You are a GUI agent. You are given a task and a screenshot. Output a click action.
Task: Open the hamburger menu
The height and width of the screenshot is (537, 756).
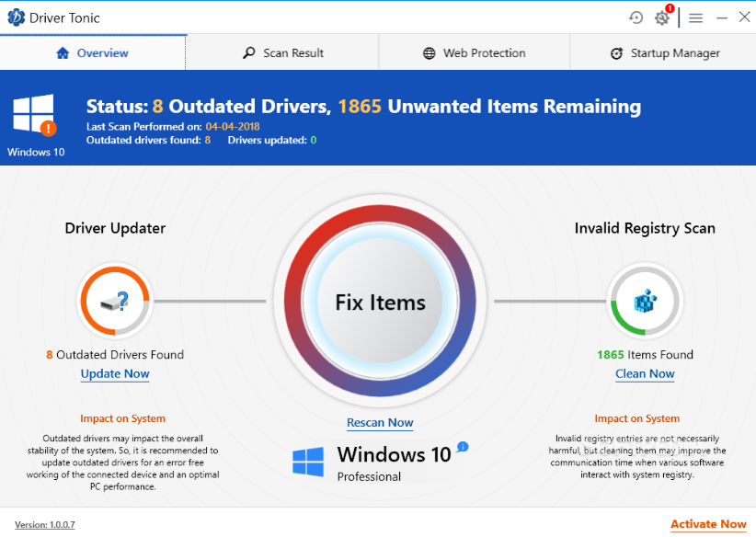695,17
